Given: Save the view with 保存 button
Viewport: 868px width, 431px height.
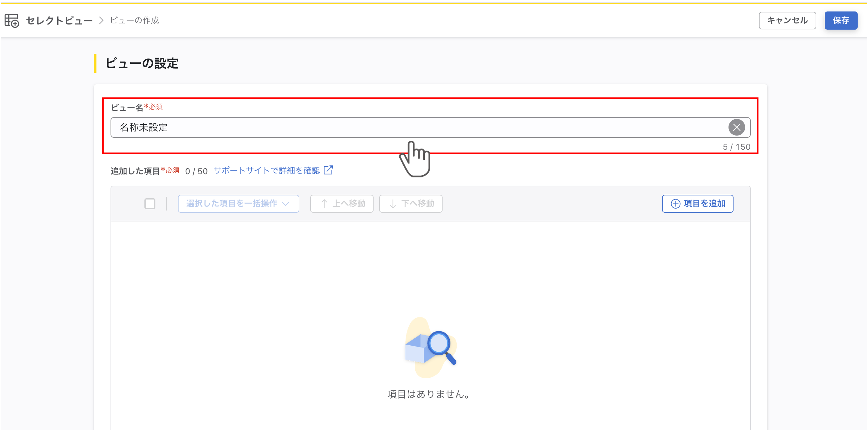Looking at the screenshot, I should (841, 21).
